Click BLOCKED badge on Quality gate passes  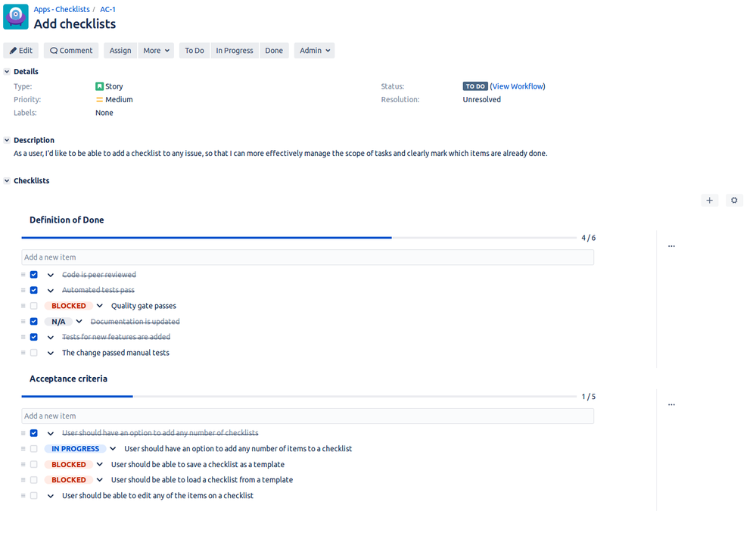coord(68,306)
